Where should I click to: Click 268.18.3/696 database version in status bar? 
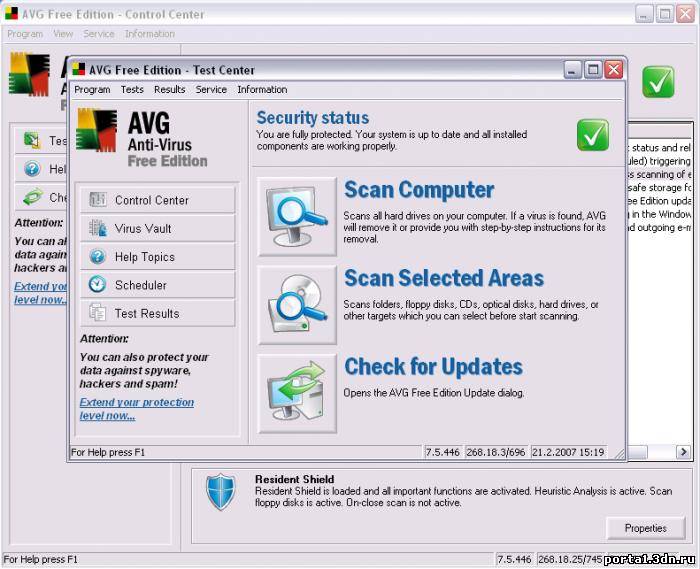coord(496,452)
